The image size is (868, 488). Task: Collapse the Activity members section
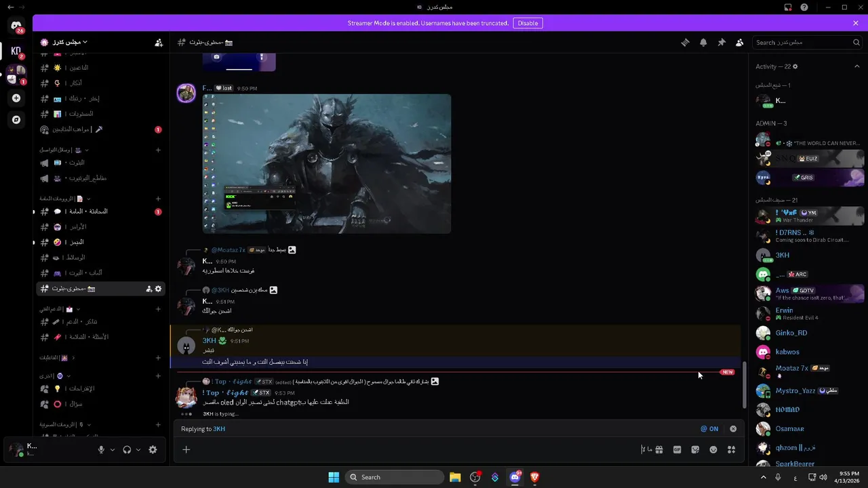pos(856,66)
